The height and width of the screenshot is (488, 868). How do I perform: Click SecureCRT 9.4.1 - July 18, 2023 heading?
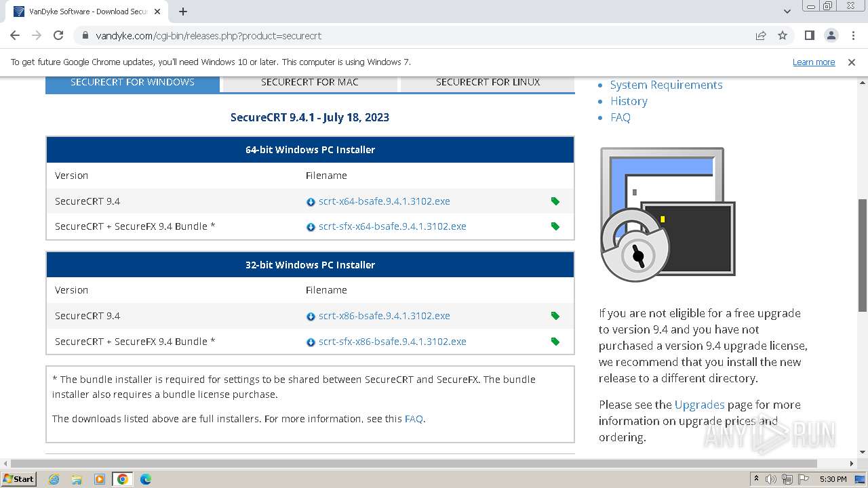pyautogui.click(x=310, y=117)
